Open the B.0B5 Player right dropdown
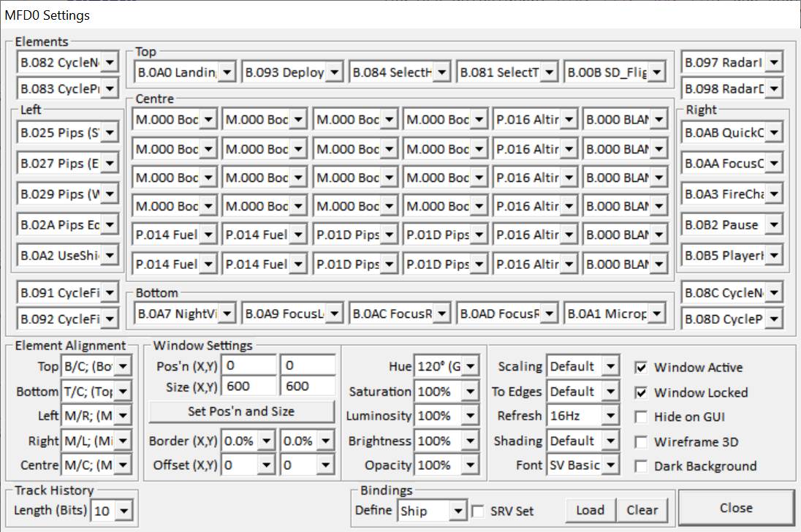Image resolution: width=801 pixels, height=532 pixels. click(x=732, y=255)
